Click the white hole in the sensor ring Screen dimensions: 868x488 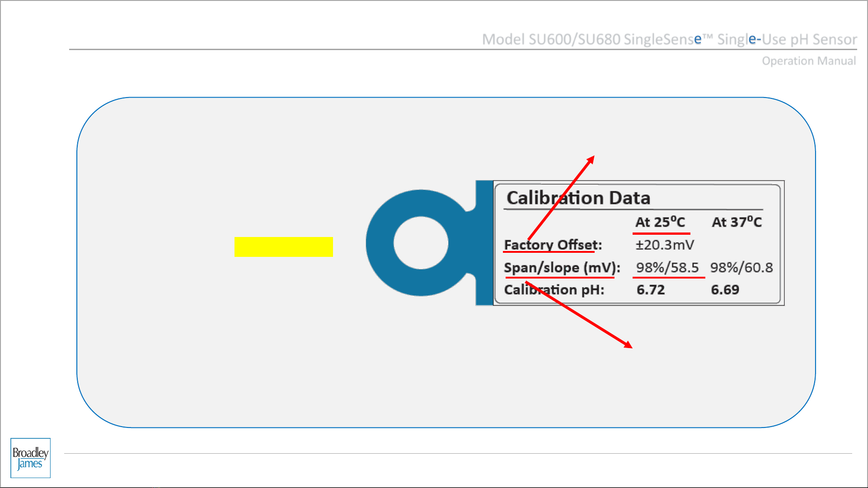[421, 243]
